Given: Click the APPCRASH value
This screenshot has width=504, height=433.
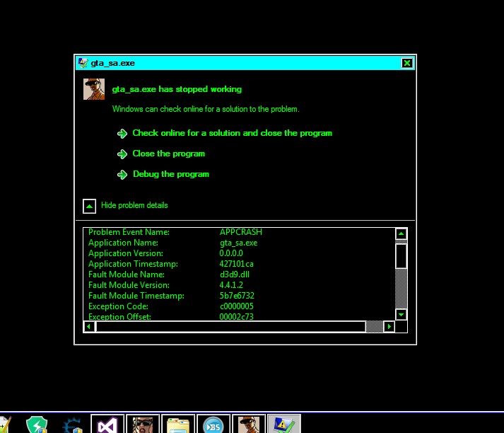Looking at the screenshot, I should click(241, 232).
